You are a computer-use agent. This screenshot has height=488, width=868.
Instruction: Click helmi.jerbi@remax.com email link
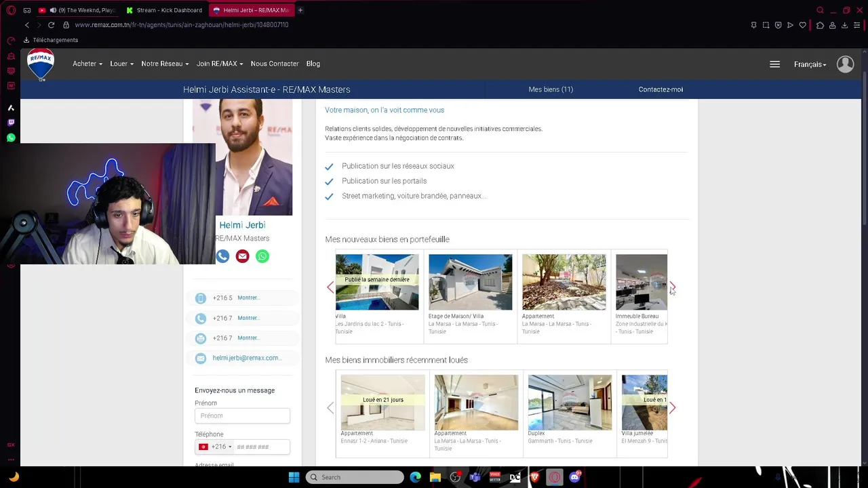[246, 358]
